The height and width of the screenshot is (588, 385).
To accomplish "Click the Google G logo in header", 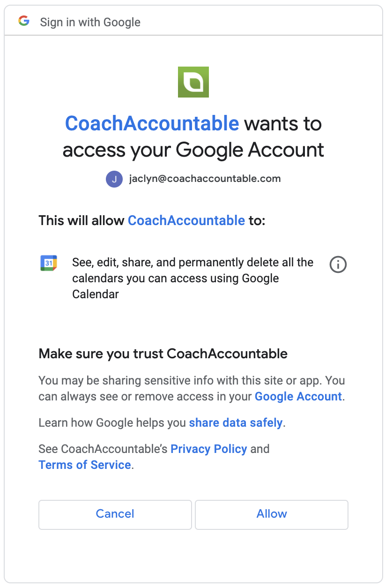I will 23,21.
